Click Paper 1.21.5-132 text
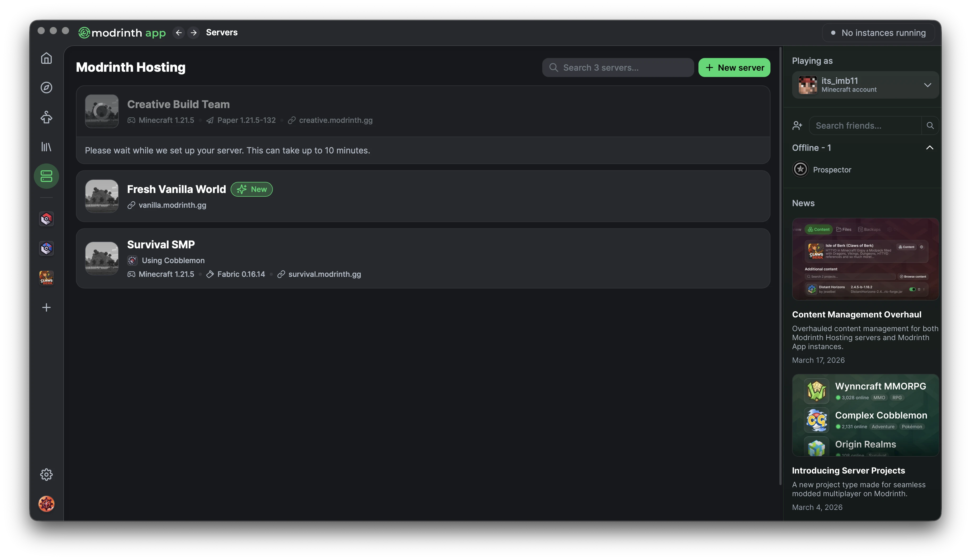971x560 pixels. click(x=246, y=120)
